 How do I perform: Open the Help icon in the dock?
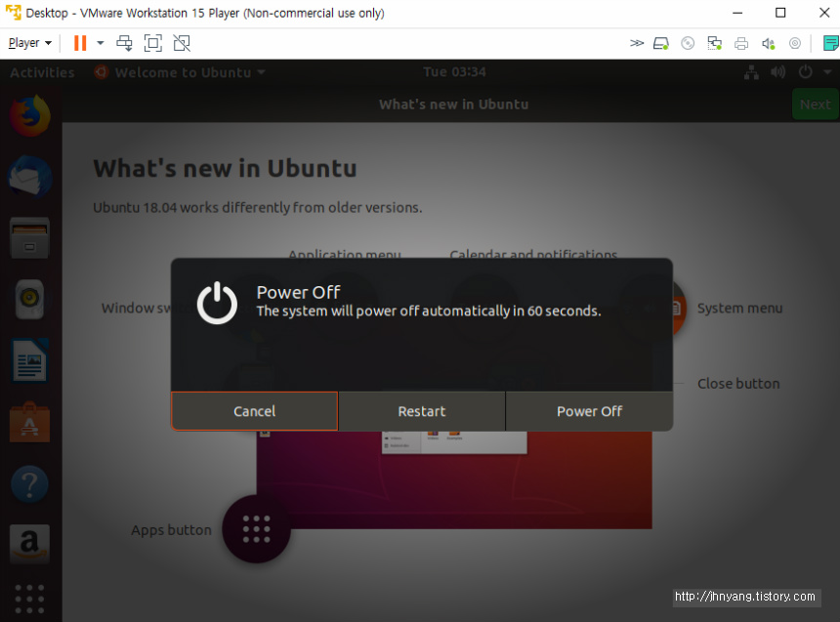[30, 483]
